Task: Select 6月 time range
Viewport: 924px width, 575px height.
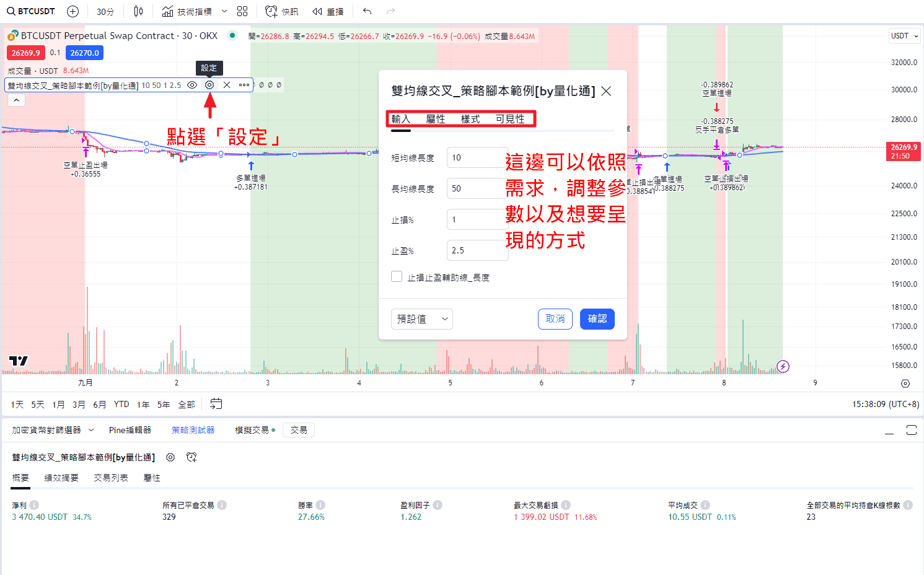Action: click(100, 405)
